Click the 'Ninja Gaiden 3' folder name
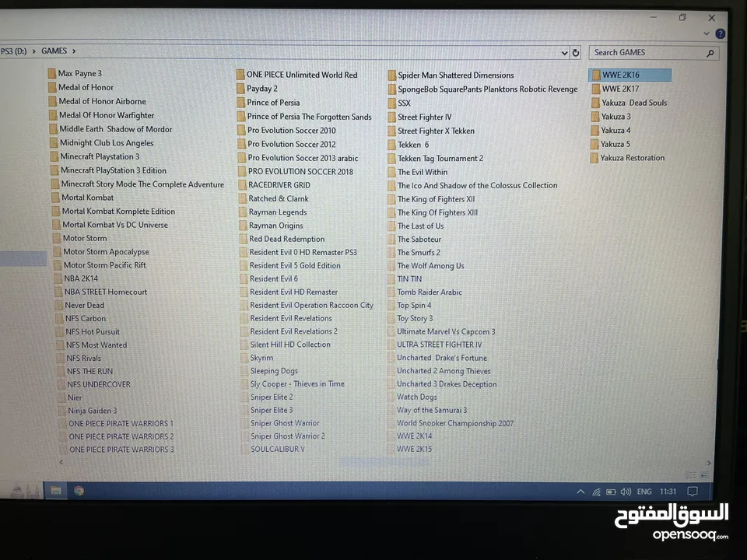The width and height of the screenshot is (747, 560). point(92,411)
